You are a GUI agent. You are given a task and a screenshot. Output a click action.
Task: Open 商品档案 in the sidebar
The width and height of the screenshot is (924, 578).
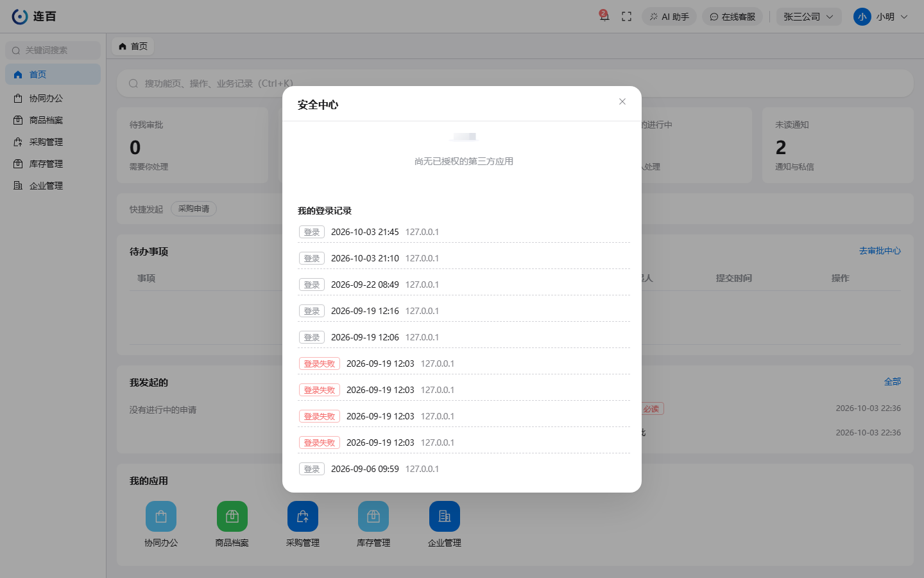[53, 120]
